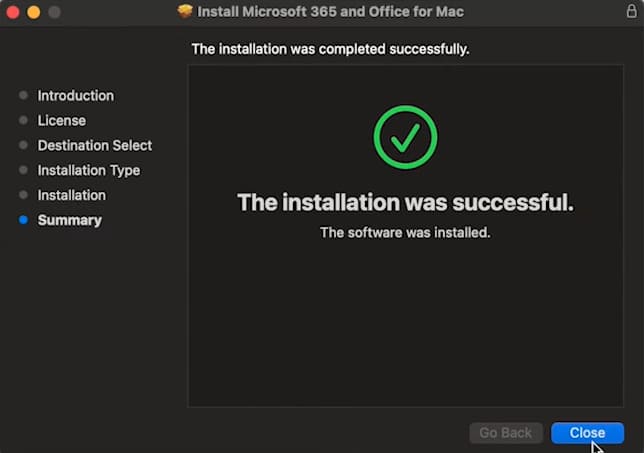Select the highlighted Summary step
Image resolution: width=644 pixels, height=453 pixels.
pyautogui.click(x=69, y=220)
